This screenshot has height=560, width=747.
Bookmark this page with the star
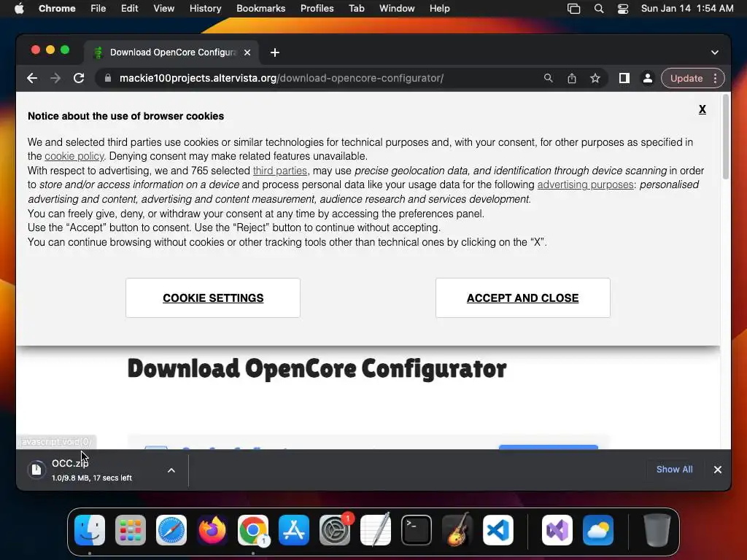pos(595,78)
